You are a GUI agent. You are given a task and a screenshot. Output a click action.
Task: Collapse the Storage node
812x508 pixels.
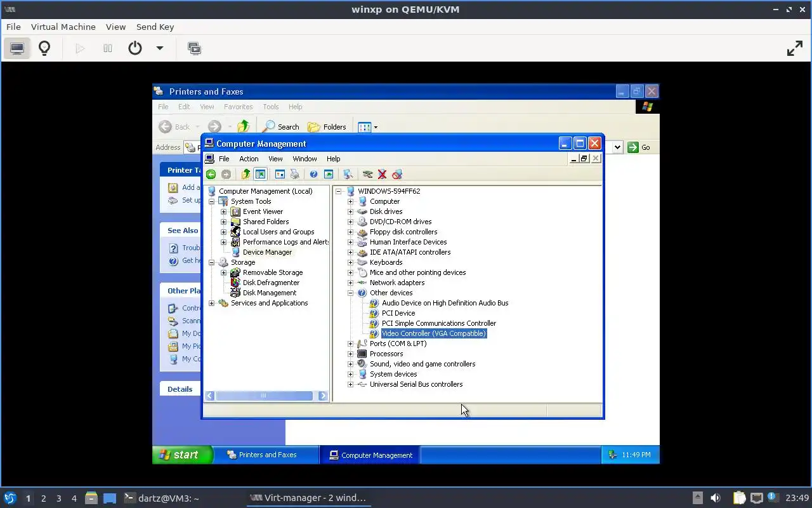[212, 262]
